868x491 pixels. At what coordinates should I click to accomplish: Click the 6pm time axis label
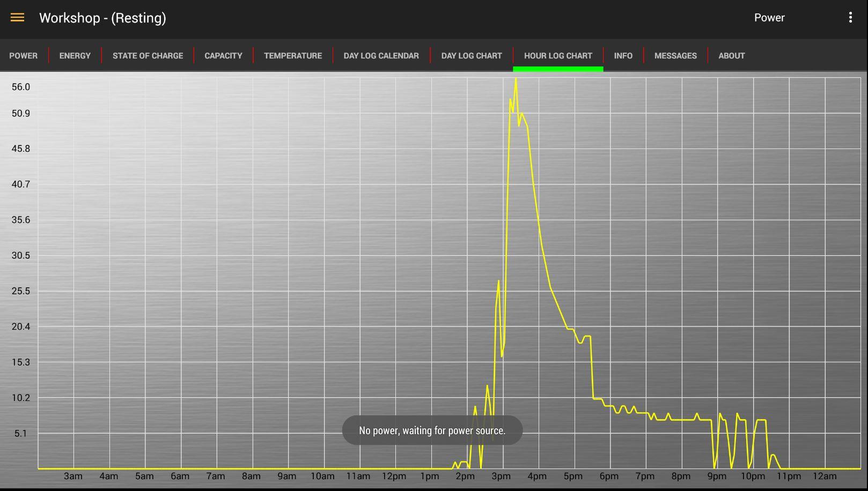coord(609,476)
